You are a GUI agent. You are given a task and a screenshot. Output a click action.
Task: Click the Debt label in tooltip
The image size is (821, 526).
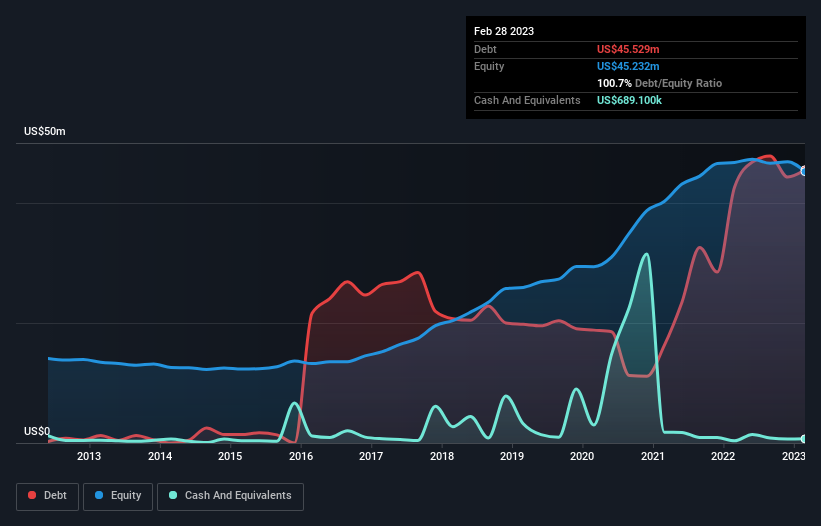click(485, 49)
